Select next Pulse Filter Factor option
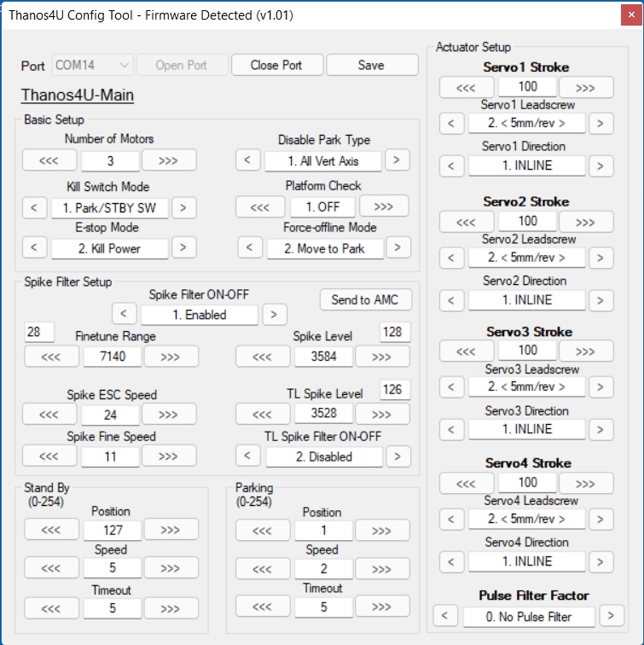This screenshot has height=645, width=644. tap(612, 616)
